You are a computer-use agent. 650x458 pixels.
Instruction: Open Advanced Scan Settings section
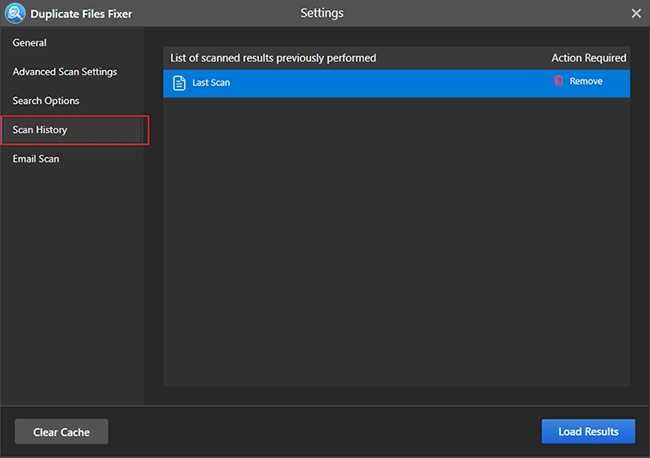tap(65, 72)
